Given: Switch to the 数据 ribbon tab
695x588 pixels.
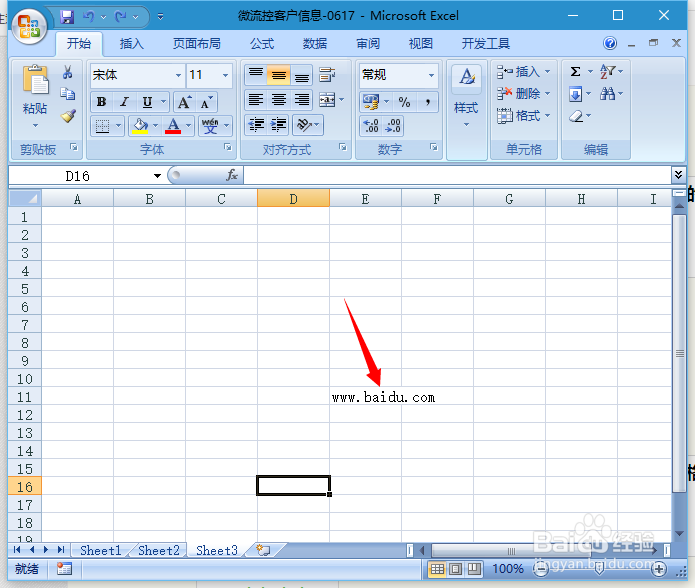Looking at the screenshot, I should tap(315, 43).
